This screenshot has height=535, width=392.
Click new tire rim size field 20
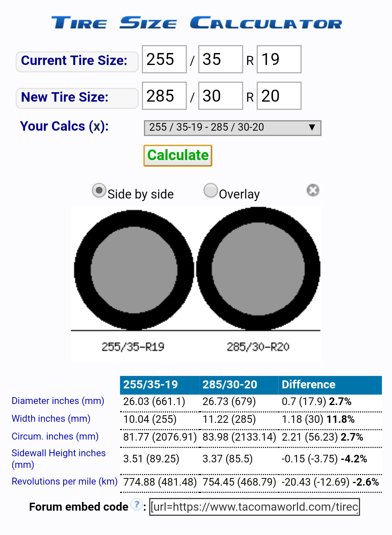(279, 96)
